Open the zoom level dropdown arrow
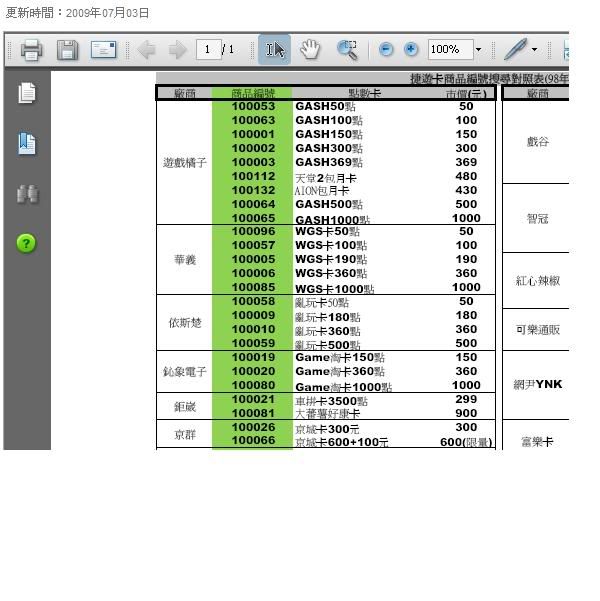 click(478, 49)
